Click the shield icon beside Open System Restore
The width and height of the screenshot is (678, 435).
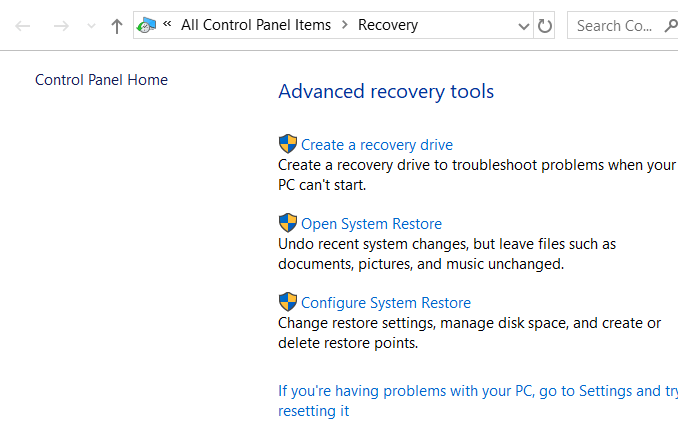click(x=288, y=223)
